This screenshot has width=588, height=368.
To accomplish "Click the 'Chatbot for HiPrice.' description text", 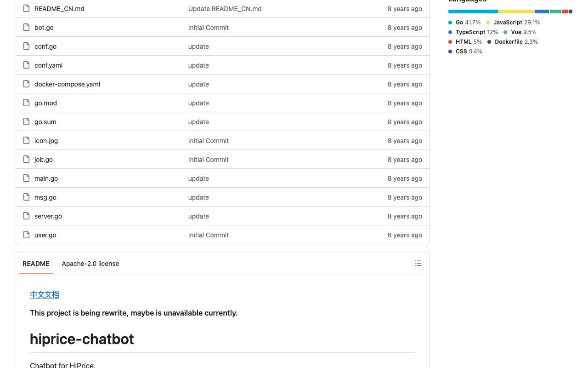I will [62, 365].
